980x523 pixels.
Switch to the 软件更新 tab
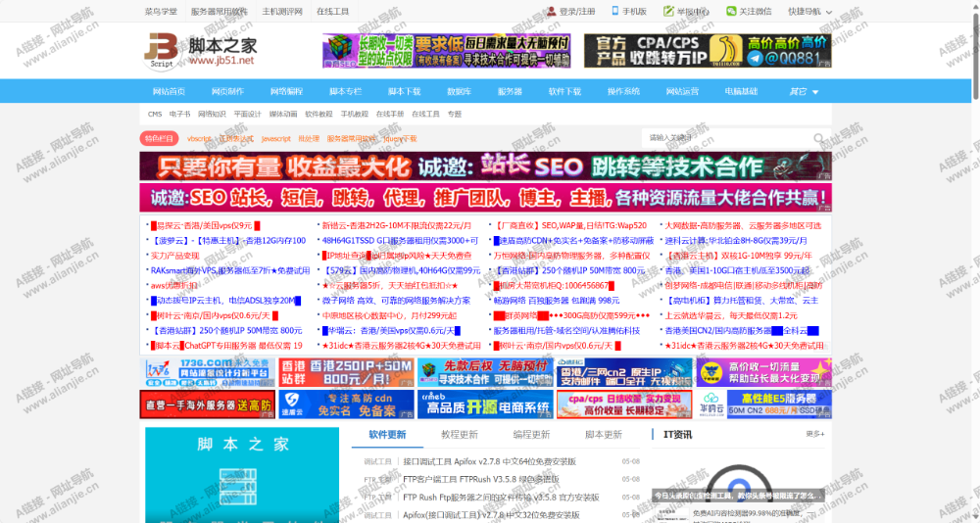pos(387,435)
